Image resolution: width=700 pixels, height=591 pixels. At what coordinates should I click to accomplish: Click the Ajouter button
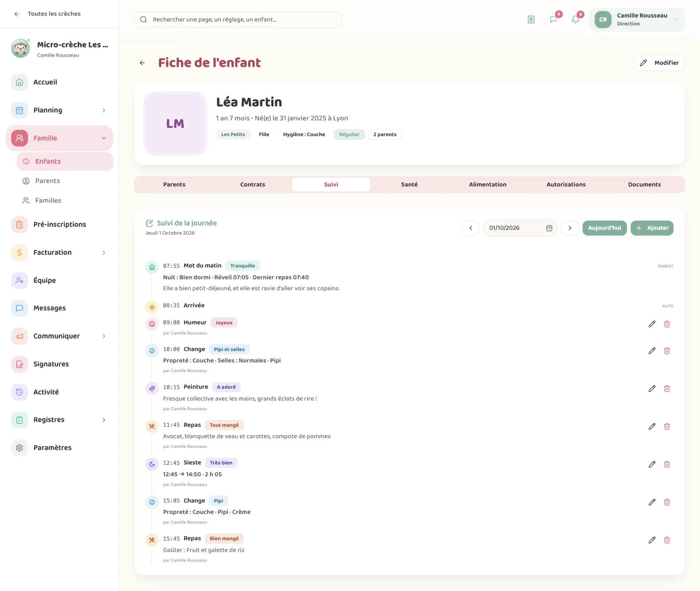652,228
